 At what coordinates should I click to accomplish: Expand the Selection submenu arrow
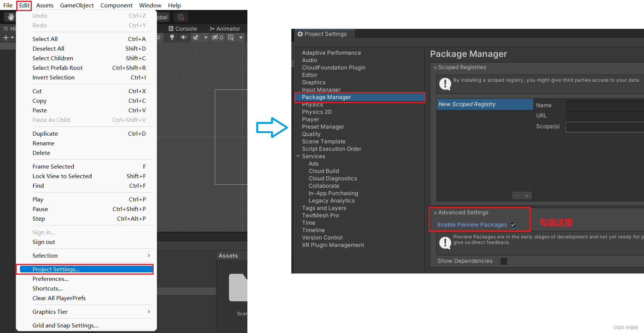tap(149, 255)
